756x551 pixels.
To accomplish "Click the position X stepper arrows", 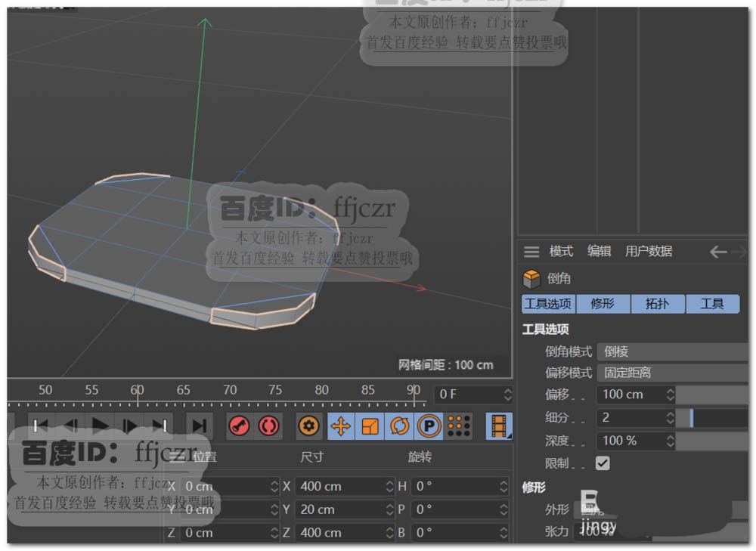I will point(274,487).
